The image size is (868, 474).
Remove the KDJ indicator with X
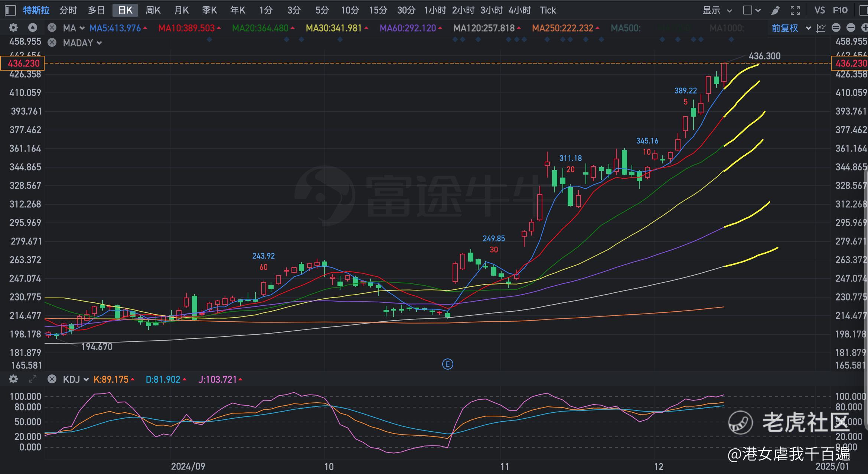[52, 379]
